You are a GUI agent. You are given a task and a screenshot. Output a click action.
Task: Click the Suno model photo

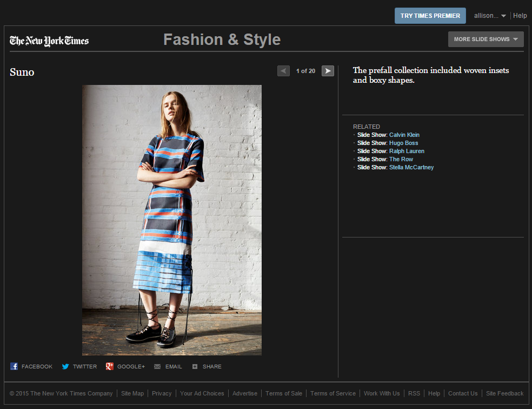[172, 220]
